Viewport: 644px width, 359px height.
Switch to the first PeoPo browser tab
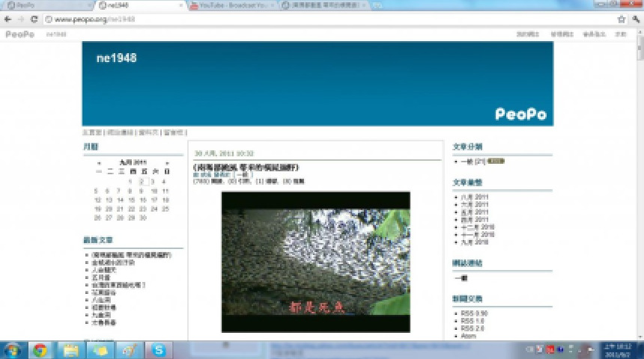coord(45,5)
